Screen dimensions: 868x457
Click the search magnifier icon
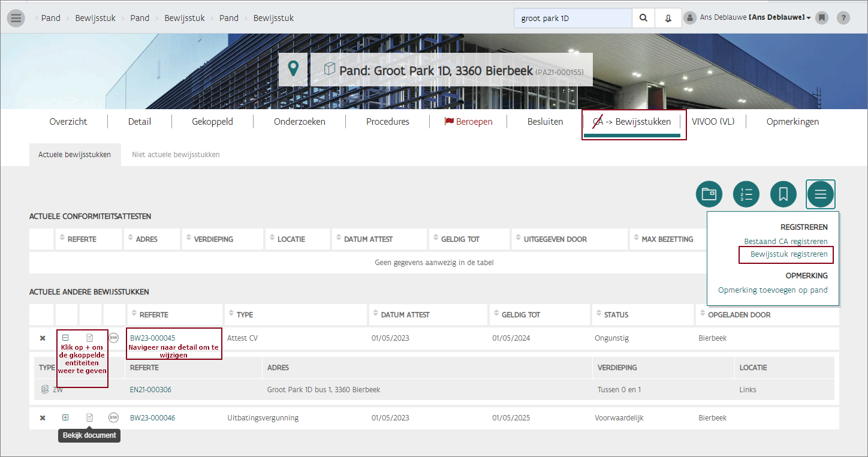(643, 18)
